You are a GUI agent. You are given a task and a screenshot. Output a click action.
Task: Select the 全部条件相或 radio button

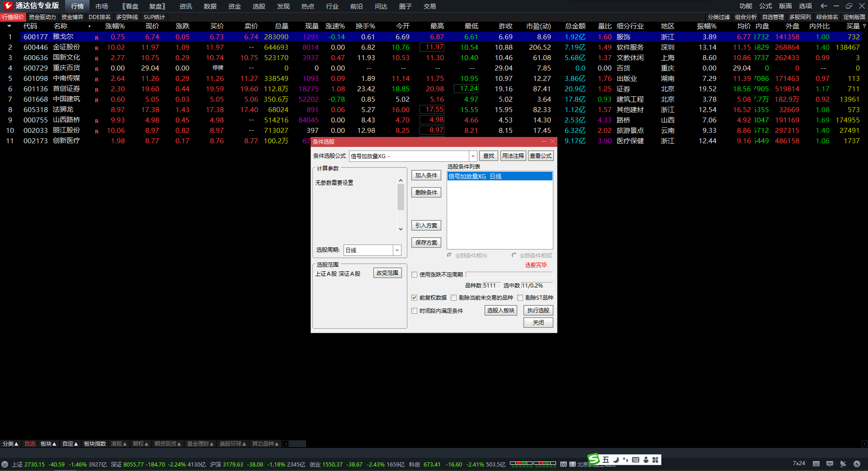(514, 255)
